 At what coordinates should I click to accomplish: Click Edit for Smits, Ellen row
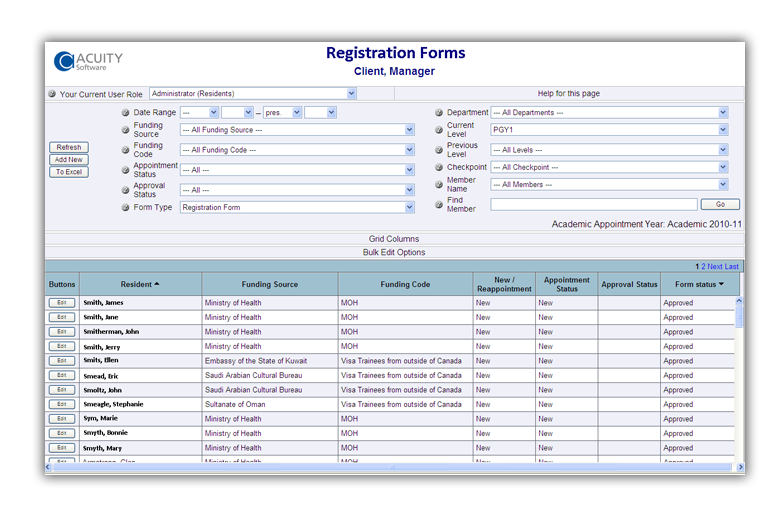tap(62, 360)
